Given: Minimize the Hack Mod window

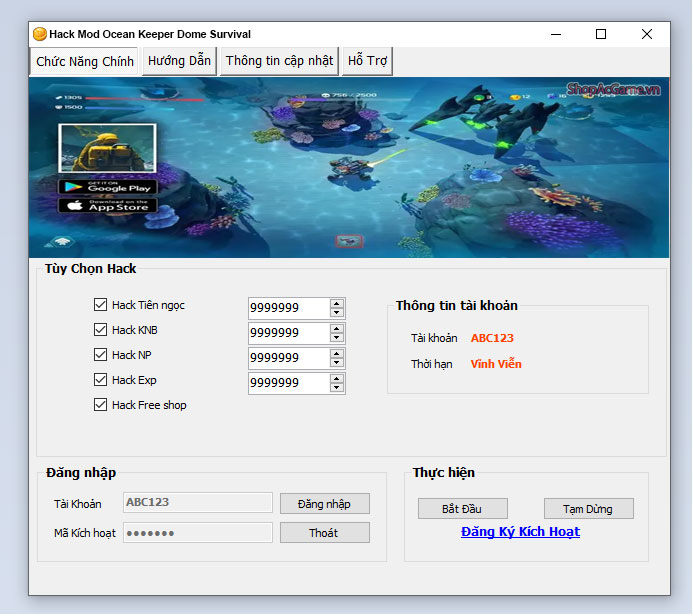Looking at the screenshot, I should click(x=556, y=34).
